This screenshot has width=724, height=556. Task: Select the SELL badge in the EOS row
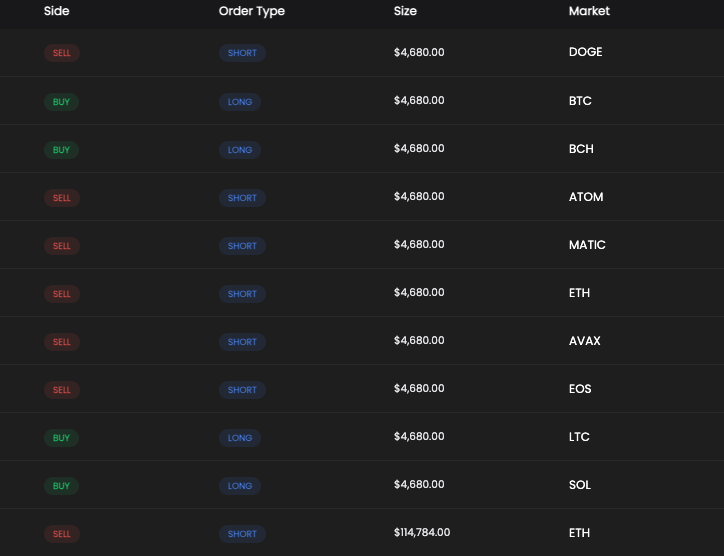click(62, 390)
